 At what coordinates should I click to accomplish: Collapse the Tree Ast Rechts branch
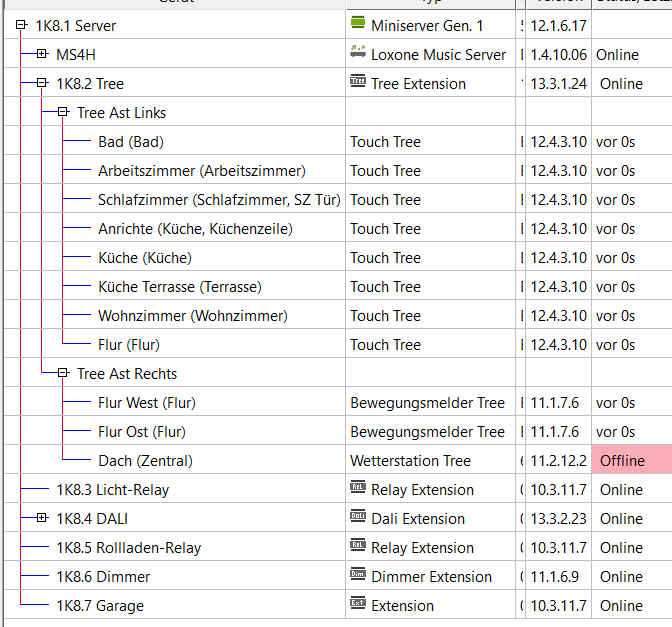62,373
